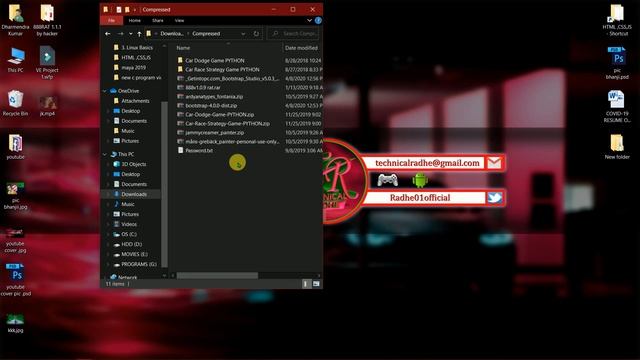
Task: Select HDD (D:) drive in navigation pane
Action: click(131, 244)
